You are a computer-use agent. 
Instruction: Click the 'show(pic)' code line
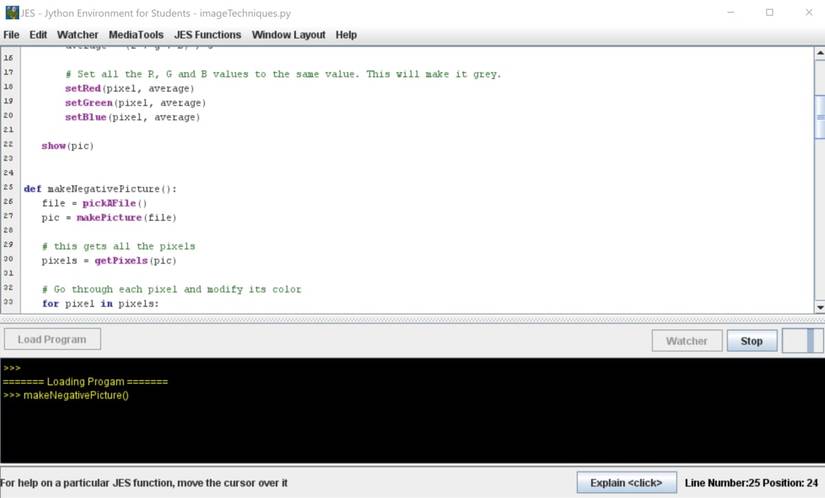coord(67,146)
